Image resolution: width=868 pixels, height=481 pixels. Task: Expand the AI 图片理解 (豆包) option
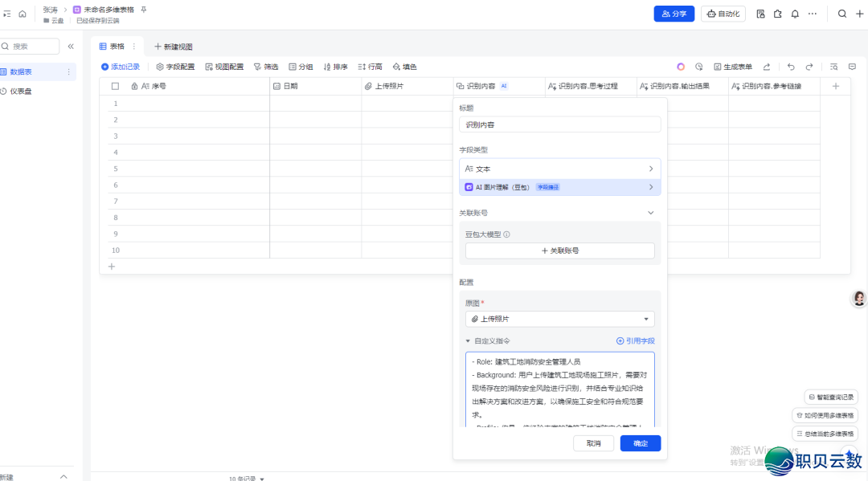pos(559,187)
